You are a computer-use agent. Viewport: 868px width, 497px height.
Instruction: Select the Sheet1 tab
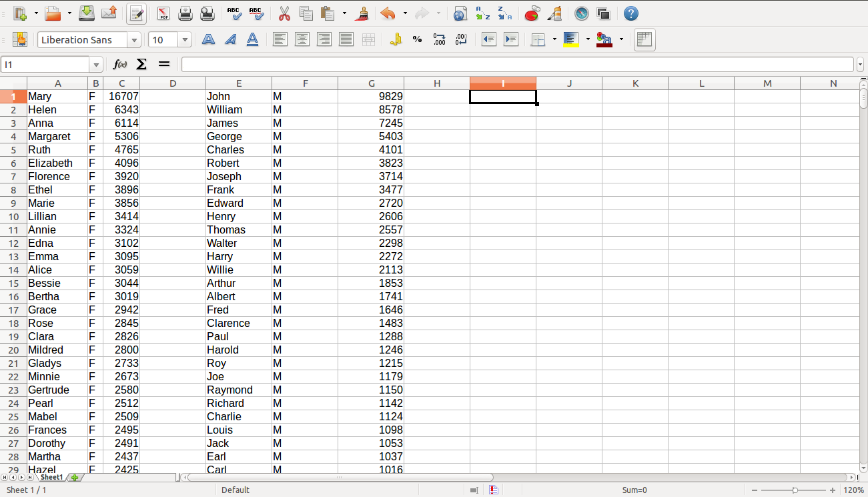(x=51, y=477)
